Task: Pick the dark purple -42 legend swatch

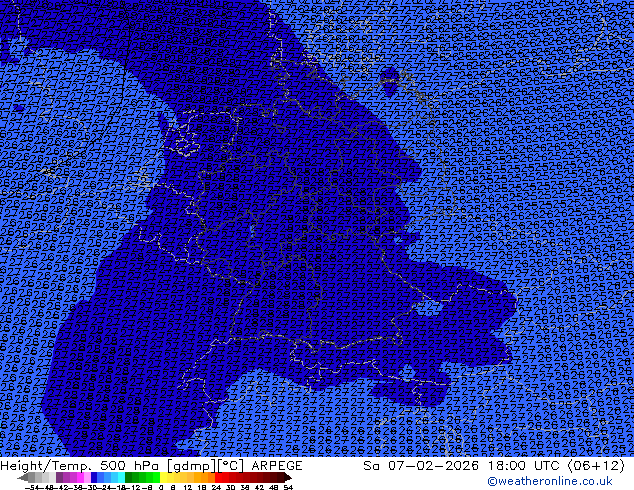Action: [59, 477]
